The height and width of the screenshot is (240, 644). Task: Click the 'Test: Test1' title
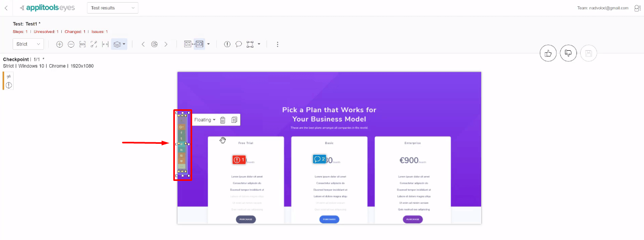pyautogui.click(x=27, y=24)
